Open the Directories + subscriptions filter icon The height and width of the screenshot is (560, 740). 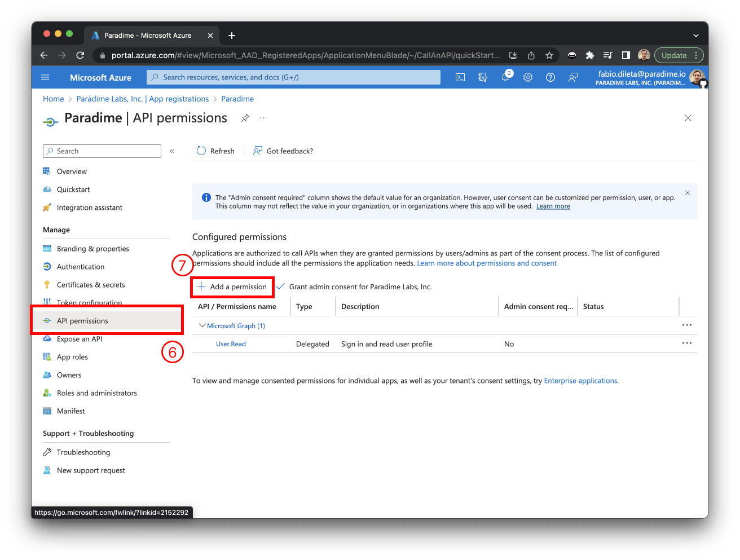(483, 77)
